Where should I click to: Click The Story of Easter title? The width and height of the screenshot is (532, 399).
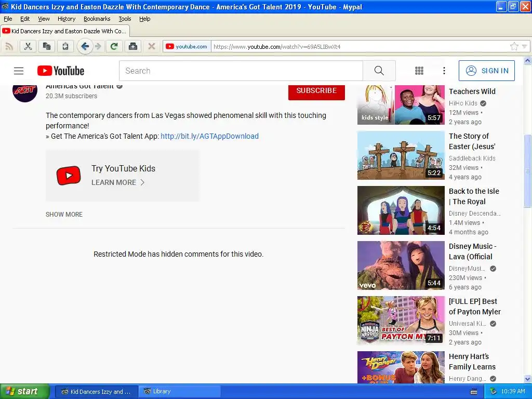[472, 141]
